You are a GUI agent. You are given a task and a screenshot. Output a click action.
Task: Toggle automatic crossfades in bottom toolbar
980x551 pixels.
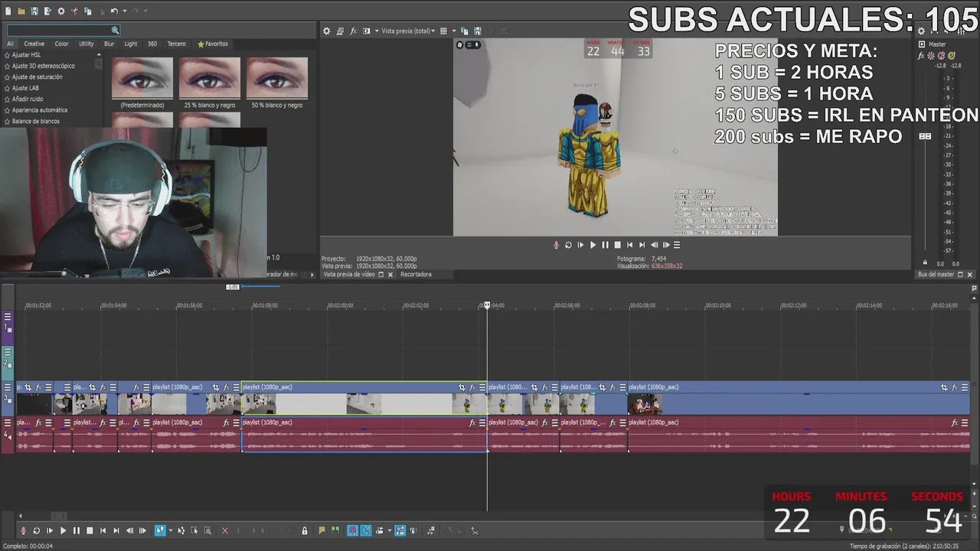[366, 530]
